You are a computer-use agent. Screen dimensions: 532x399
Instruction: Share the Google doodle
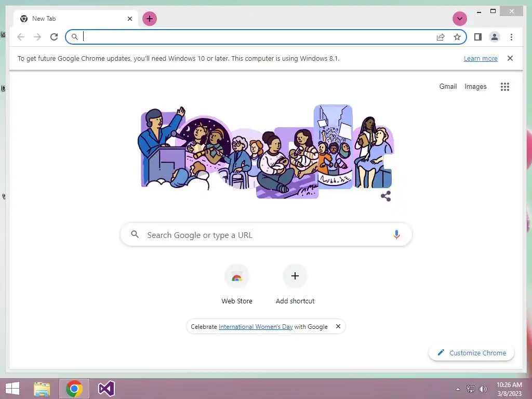pyautogui.click(x=386, y=196)
